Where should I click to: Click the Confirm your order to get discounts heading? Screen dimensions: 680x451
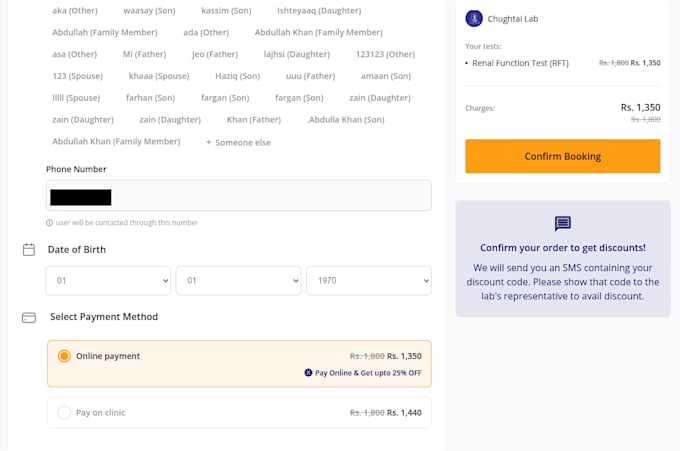coord(562,248)
